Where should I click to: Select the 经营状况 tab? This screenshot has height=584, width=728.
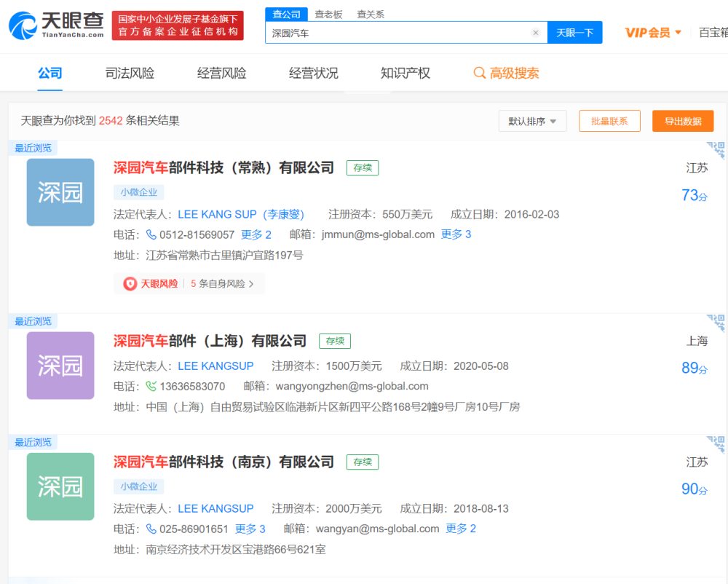click(x=313, y=74)
